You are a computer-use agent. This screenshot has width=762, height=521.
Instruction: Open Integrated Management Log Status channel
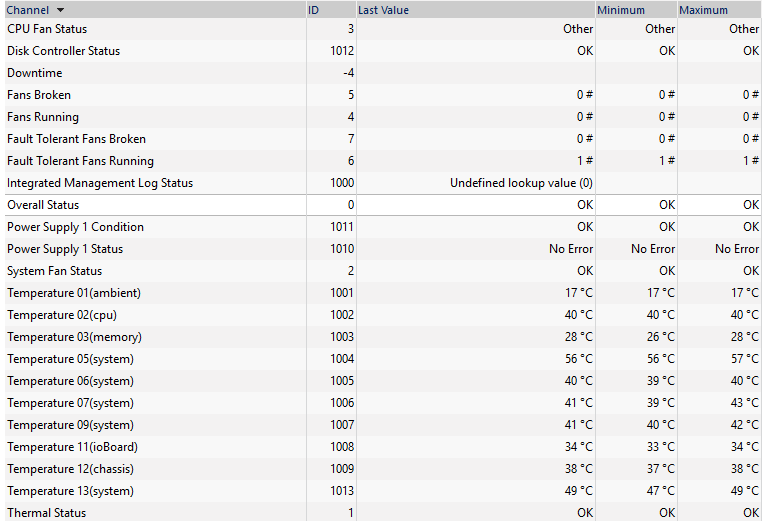pos(383,183)
